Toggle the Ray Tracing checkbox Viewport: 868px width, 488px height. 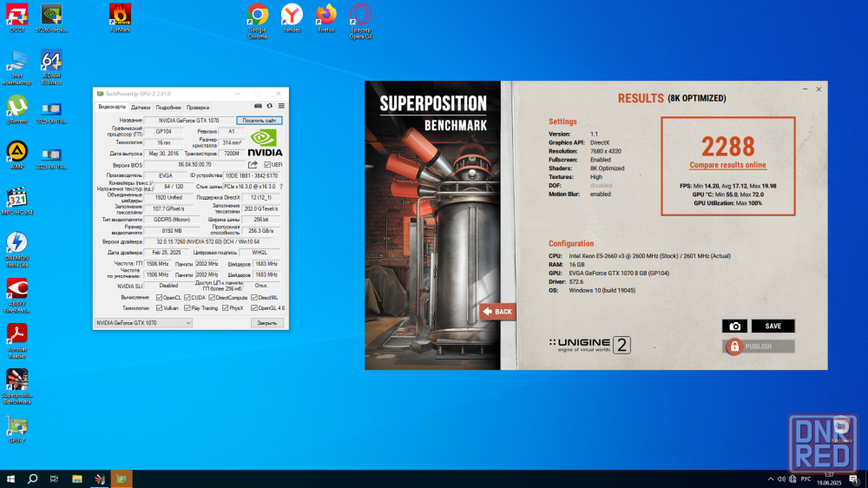(187, 308)
